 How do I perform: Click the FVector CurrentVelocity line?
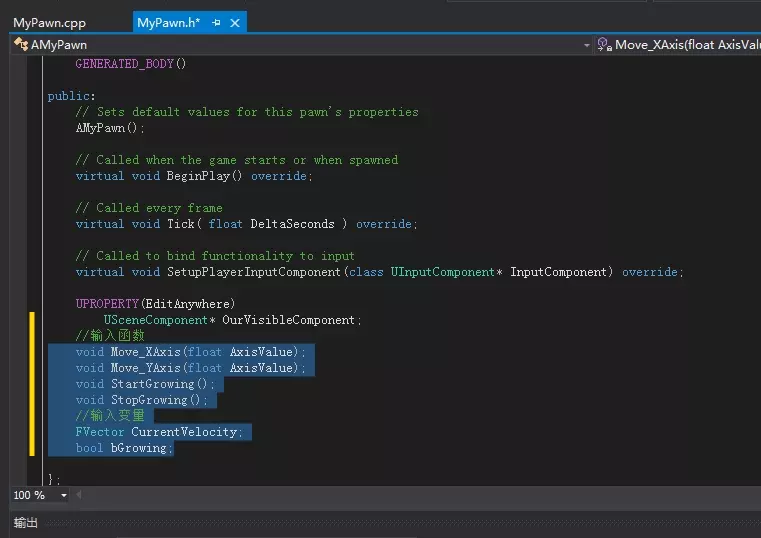158,432
